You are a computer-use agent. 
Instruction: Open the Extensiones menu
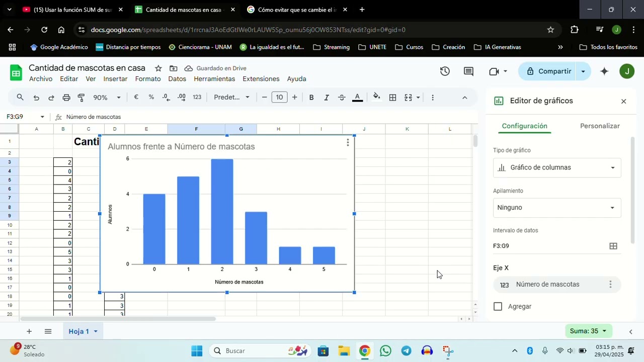(261, 79)
